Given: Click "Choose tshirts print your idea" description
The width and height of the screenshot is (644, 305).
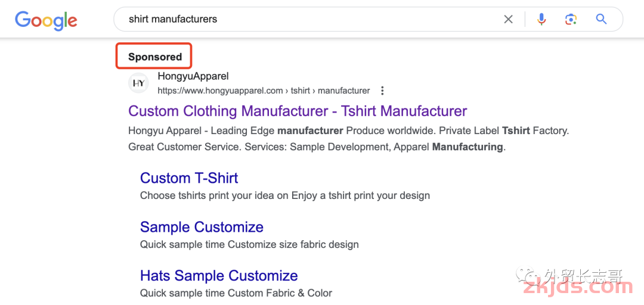Looking at the screenshot, I should (x=285, y=196).
